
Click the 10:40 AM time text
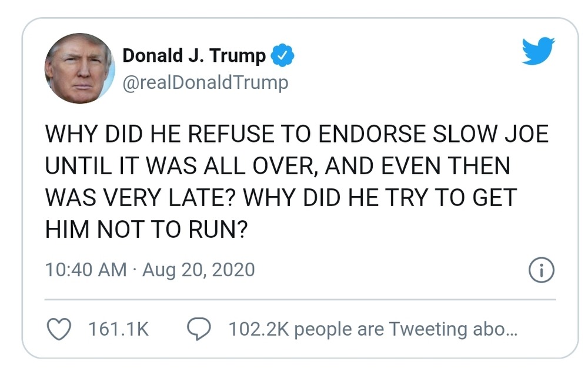[x=86, y=270]
